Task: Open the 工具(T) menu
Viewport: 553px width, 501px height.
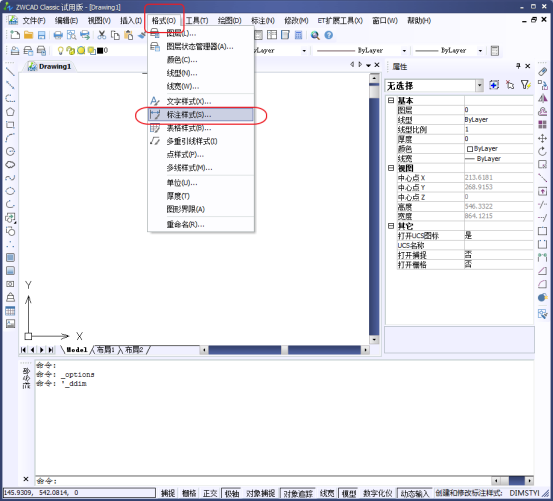Action: [197, 21]
